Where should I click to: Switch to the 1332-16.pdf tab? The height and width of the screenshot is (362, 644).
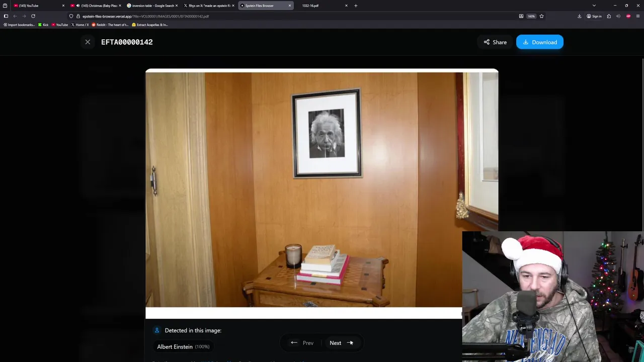[x=319, y=6]
